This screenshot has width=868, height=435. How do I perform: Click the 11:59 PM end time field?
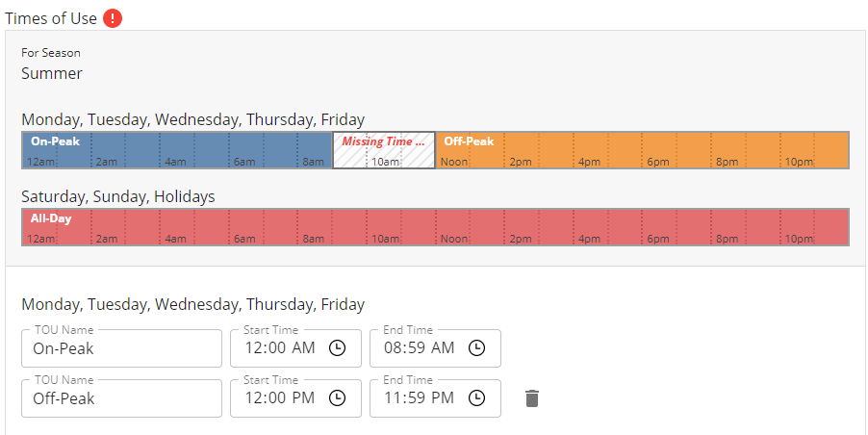coord(419,398)
